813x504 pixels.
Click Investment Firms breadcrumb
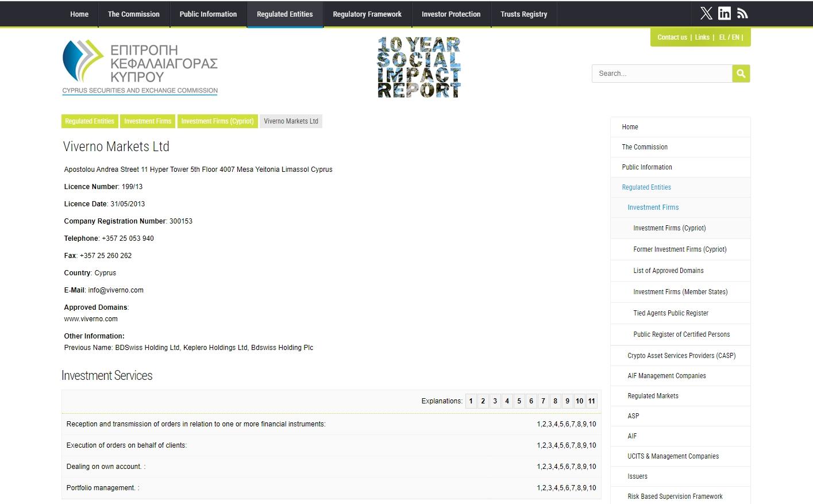148,121
